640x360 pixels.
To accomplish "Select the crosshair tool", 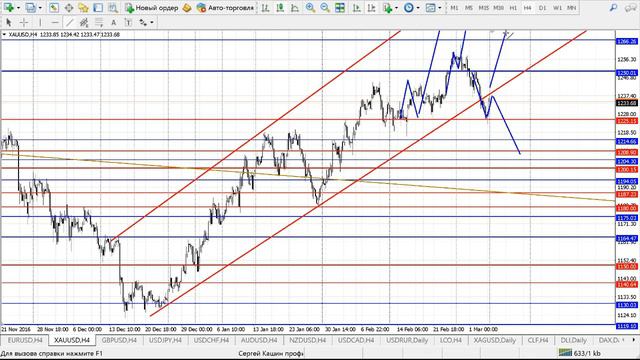I will coord(24,22).
